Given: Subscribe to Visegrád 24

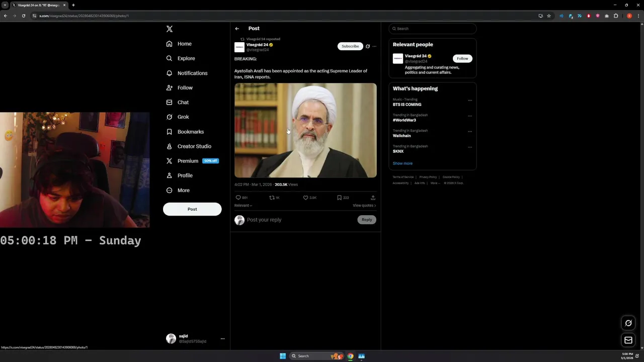Looking at the screenshot, I should tap(350, 46).
